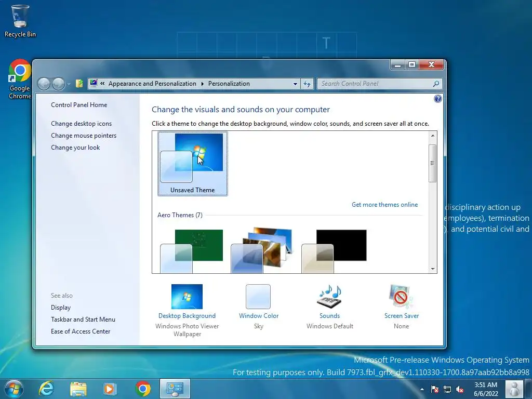532x399 pixels.
Task: Click the Personalization breadcrumb segment
Action: [229, 84]
